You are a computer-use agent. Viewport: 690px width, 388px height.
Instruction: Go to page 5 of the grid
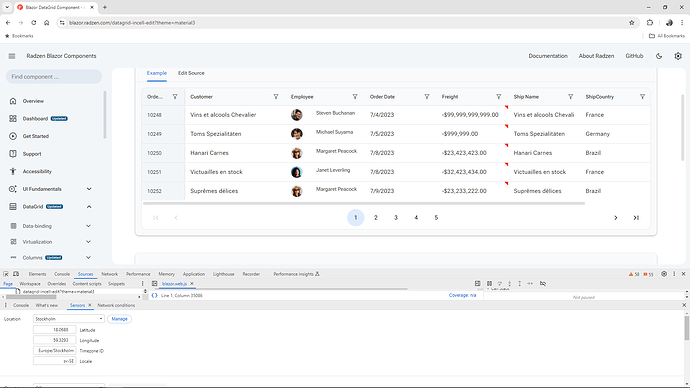coord(436,218)
